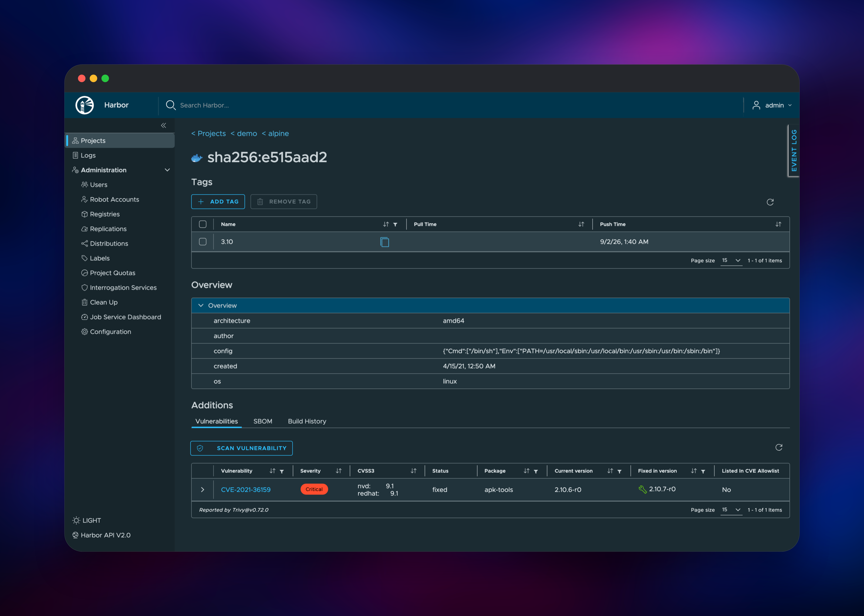Viewport: 864px width, 616px height.
Task: Check the box for tag 3.10
Action: pyautogui.click(x=203, y=242)
